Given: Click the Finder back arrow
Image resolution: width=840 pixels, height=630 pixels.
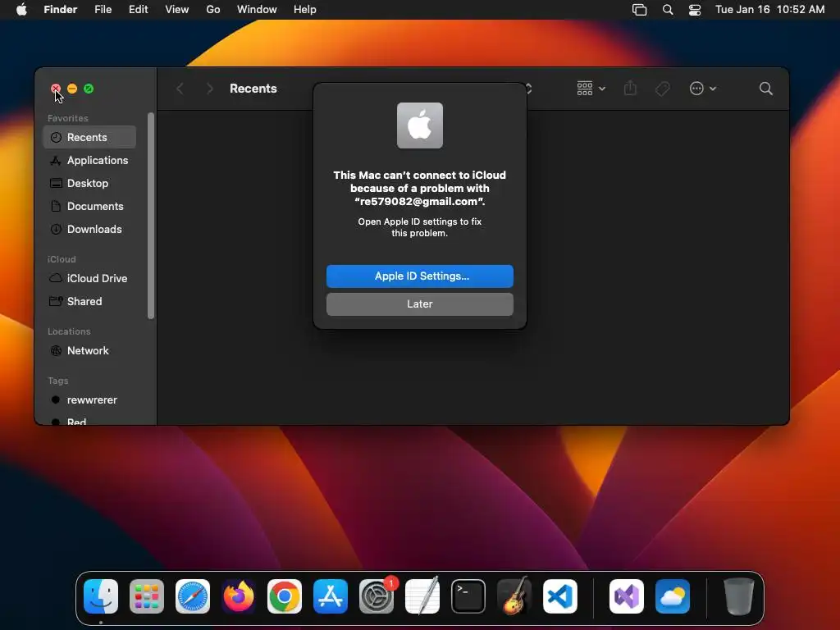Looking at the screenshot, I should click(x=180, y=89).
